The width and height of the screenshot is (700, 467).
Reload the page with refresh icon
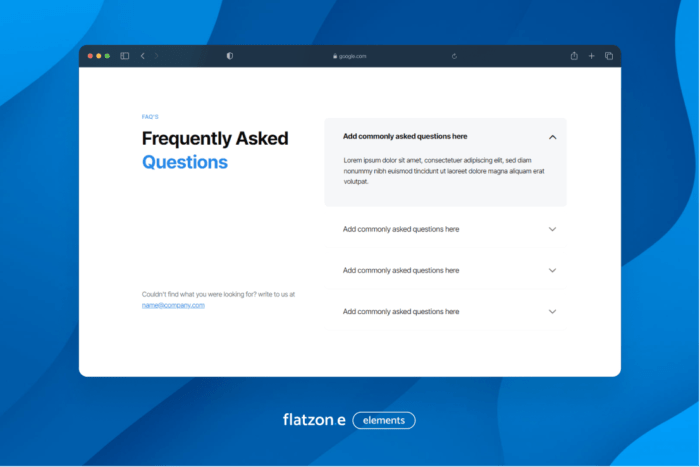tap(455, 56)
